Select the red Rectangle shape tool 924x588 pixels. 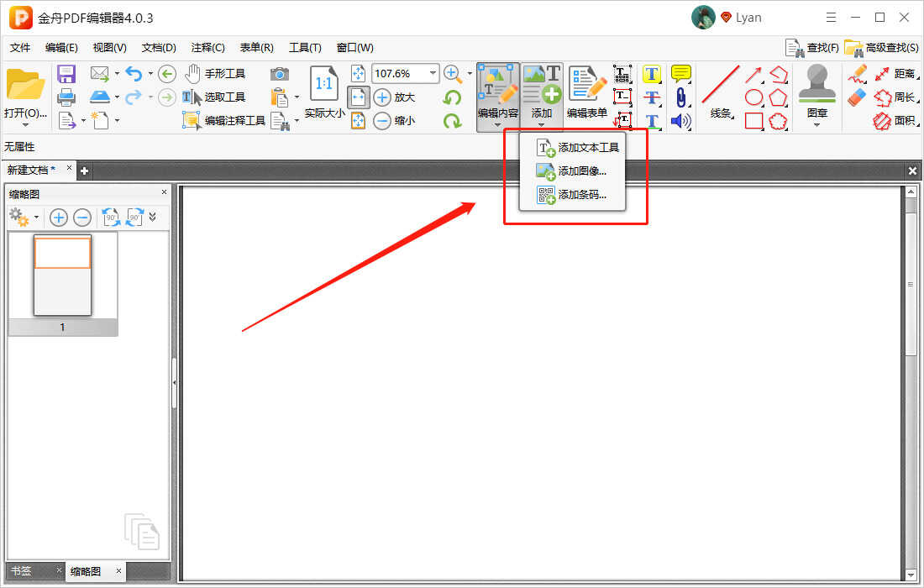(x=753, y=121)
